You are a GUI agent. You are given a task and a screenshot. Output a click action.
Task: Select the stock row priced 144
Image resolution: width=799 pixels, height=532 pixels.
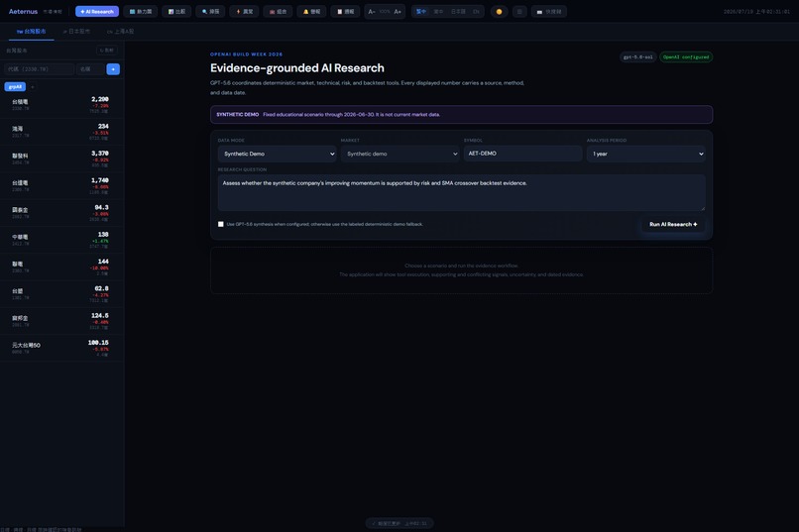(61, 266)
